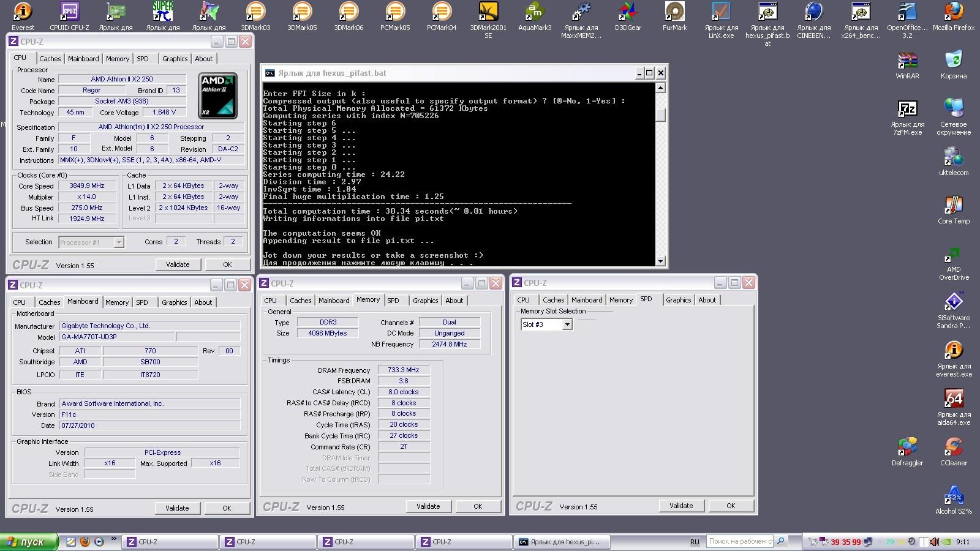Click the console window scrollbar thumb

[660, 114]
